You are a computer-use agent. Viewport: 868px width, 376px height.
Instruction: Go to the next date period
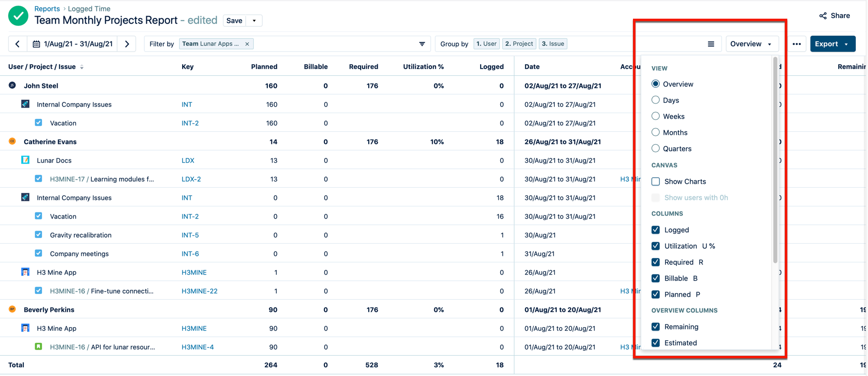(127, 44)
